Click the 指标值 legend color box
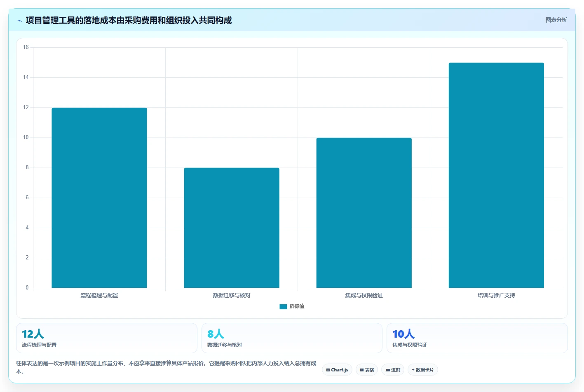The image size is (584, 392). (283, 307)
